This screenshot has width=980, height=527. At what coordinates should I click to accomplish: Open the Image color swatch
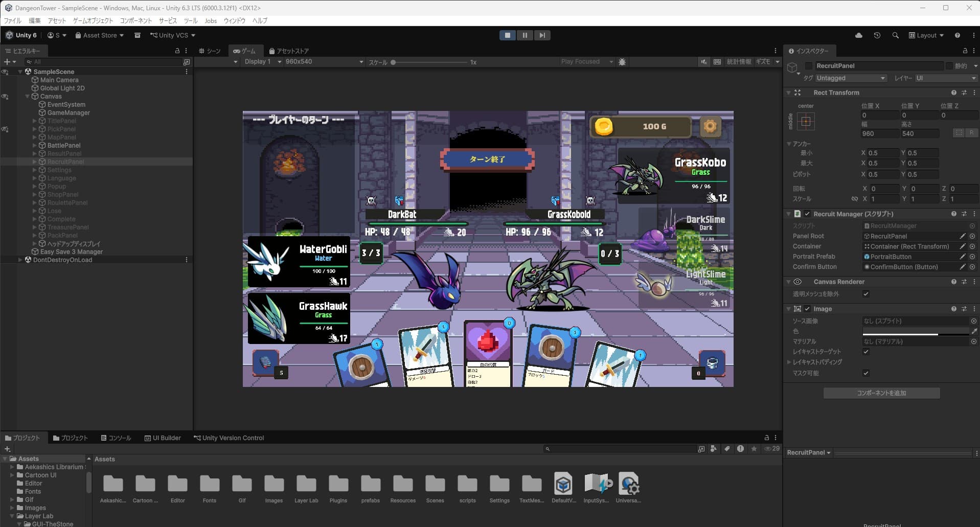(916, 331)
